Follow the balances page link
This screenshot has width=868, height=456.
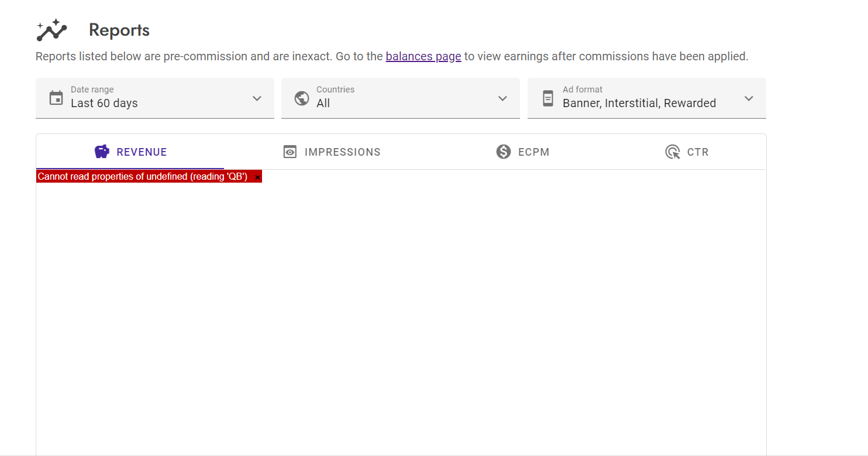(423, 57)
